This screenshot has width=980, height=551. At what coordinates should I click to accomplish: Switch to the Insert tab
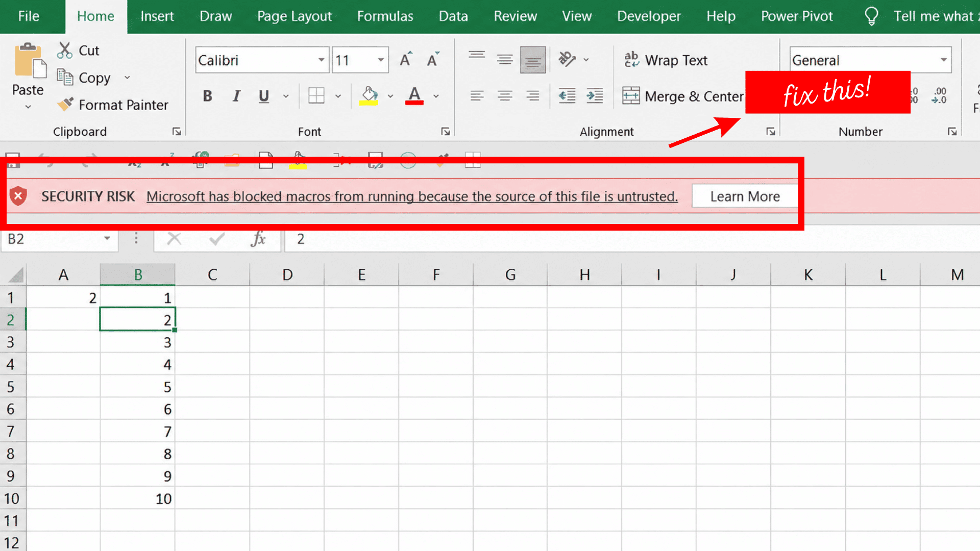click(157, 16)
